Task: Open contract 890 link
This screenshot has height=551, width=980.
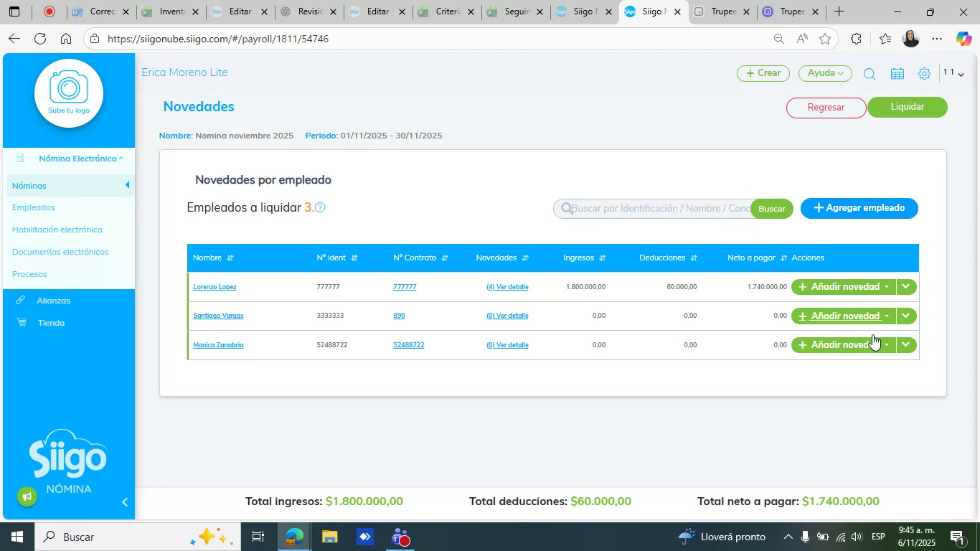Action: pos(399,316)
